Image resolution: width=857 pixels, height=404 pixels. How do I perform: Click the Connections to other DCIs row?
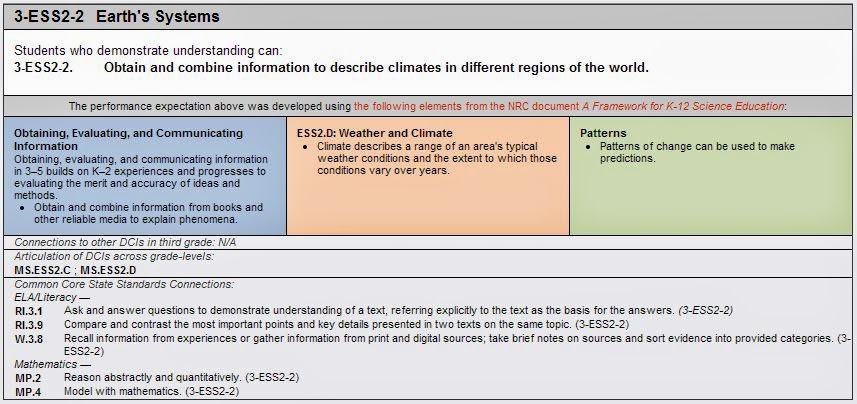428,242
